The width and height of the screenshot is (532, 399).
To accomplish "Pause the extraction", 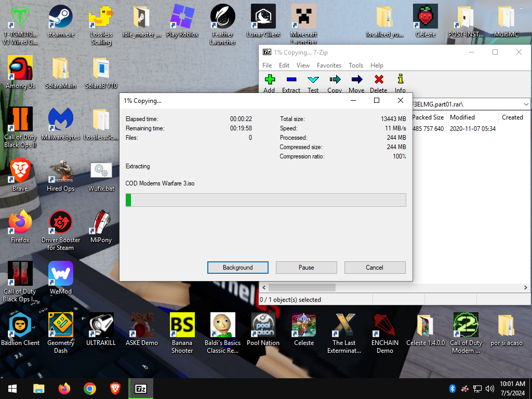I will pos(307,268).
